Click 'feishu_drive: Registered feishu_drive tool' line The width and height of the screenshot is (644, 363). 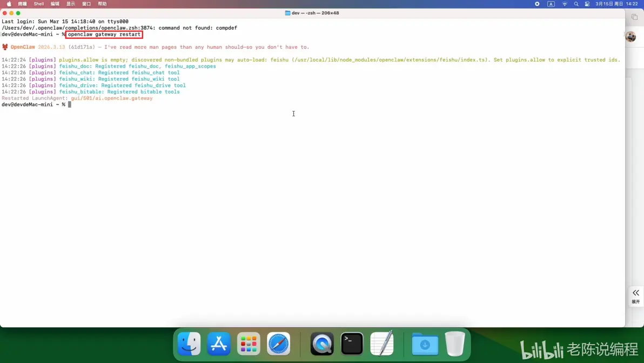[x=93, y=85]
